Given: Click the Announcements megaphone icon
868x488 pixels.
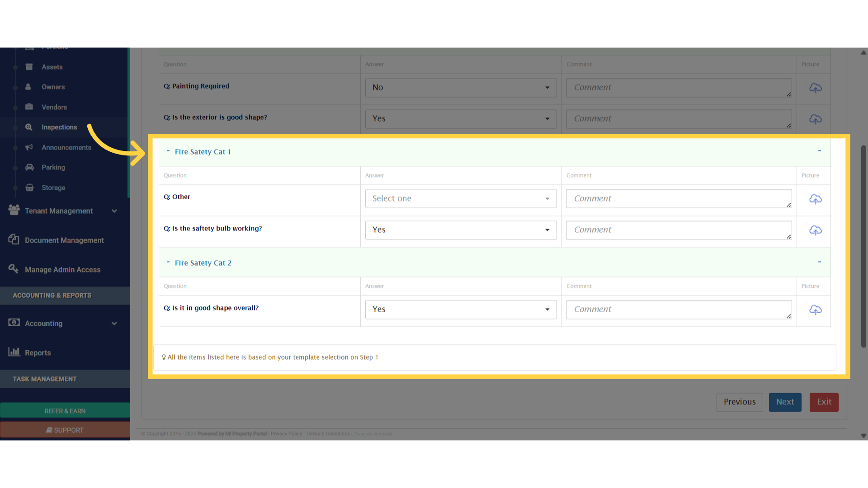Looking at the screenshot, I should point(29,147).
